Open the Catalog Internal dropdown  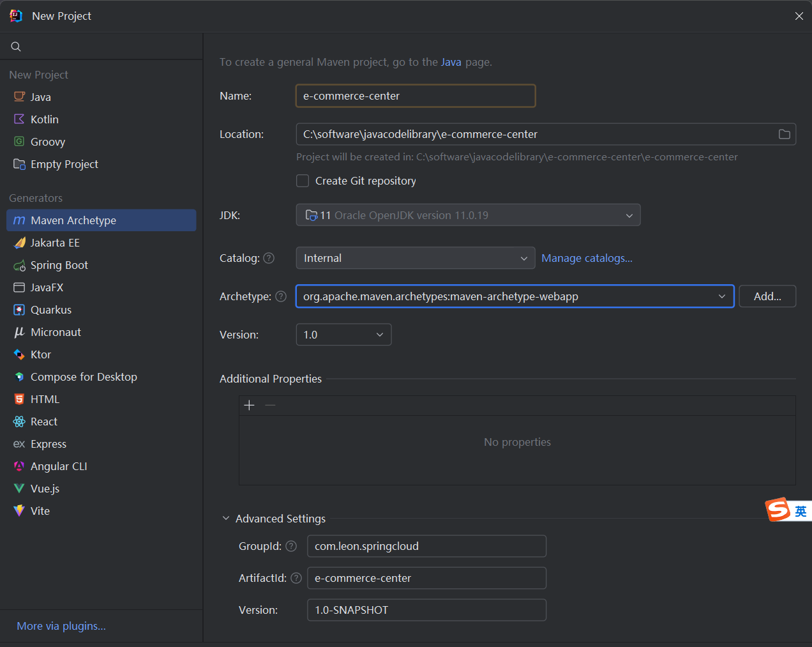coord(523,258)
